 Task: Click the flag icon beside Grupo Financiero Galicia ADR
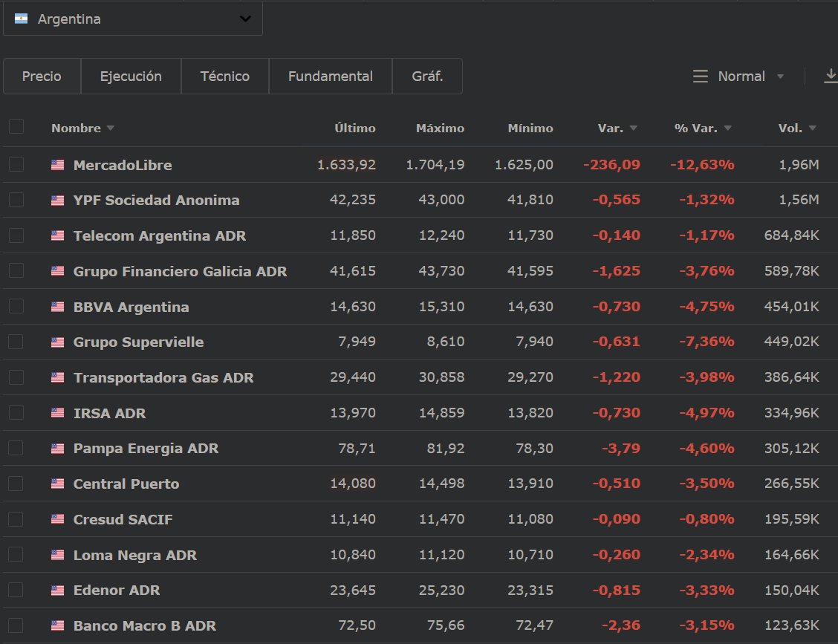pos(58,271)
